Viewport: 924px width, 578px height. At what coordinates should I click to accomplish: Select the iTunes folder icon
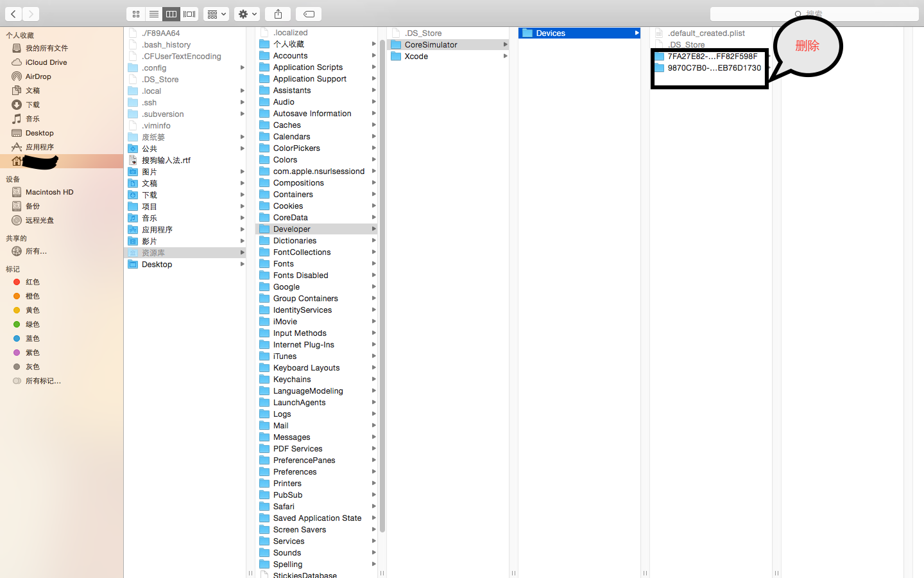tap(264, 356)
